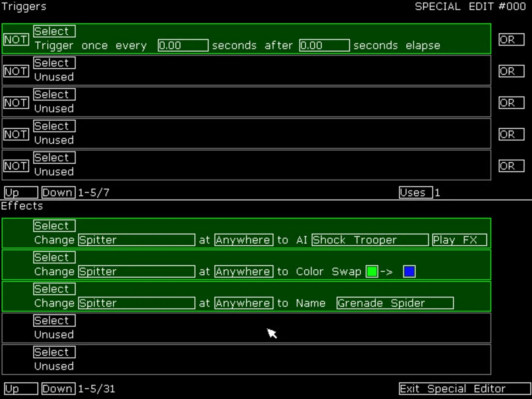532x399 pixels.
Task: Change the Shock Trooper AI field
Action: click(x=370, y=240)
